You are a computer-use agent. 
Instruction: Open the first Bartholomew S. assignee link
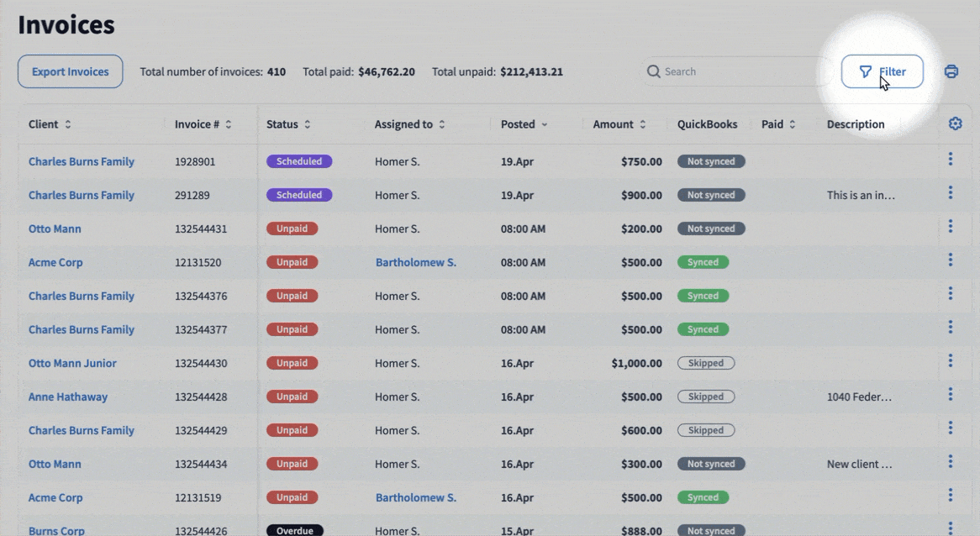click(415, 262)
